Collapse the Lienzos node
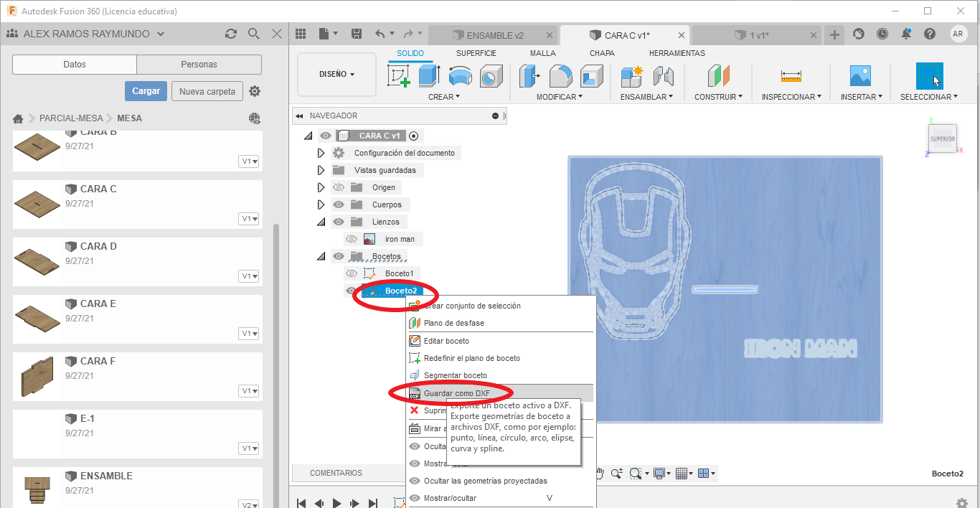This screenshot has width=980, height=508. click(x=321, y=222)
